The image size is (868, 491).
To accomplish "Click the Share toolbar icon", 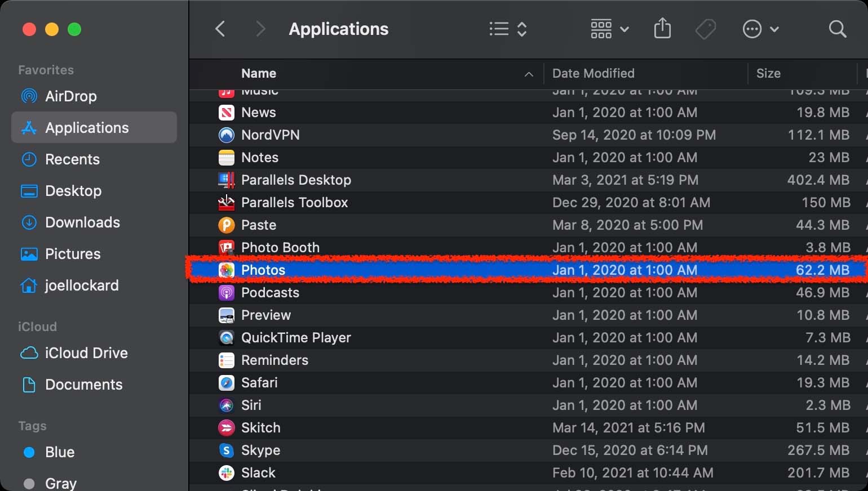I will (662, 28).
